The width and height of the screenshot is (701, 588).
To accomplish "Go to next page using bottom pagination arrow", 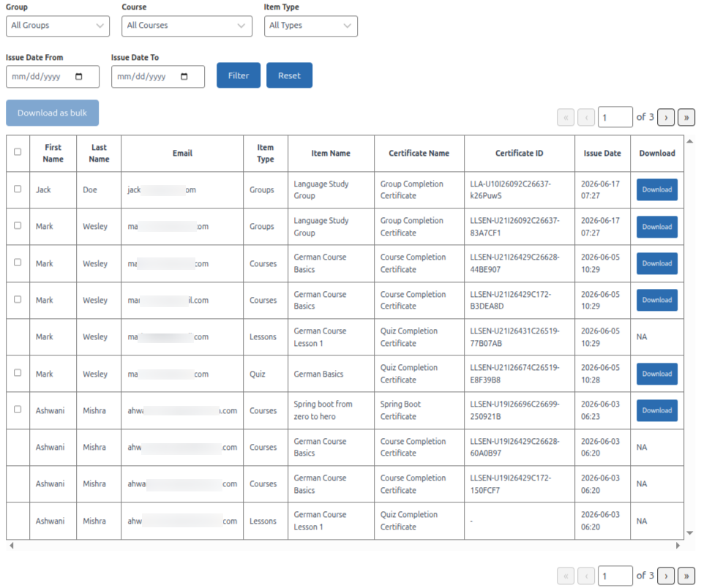I will pyautogui.click(x=666, y=576).
